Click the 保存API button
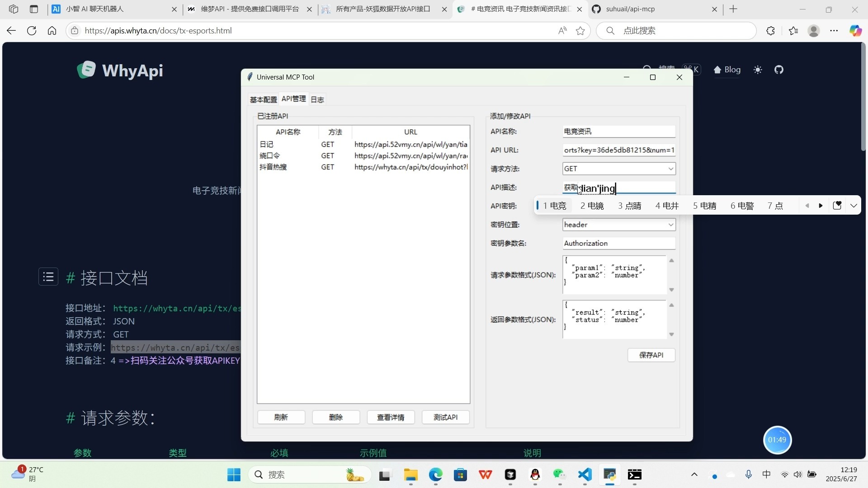This screenshot has width=868, height=488. [651, 355]
